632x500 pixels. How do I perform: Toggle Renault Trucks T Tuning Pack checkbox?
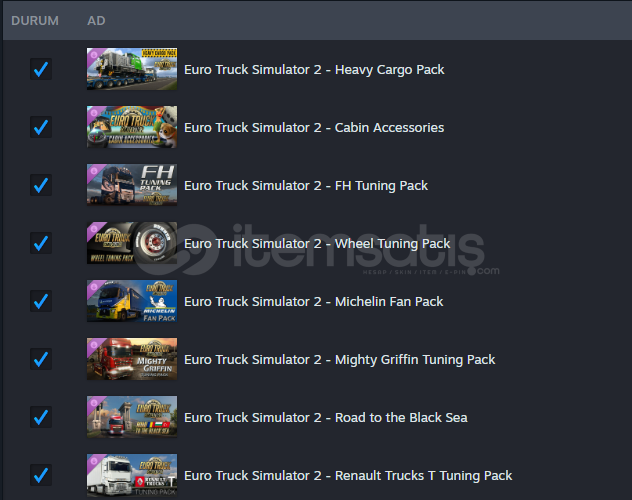(41, 475)
